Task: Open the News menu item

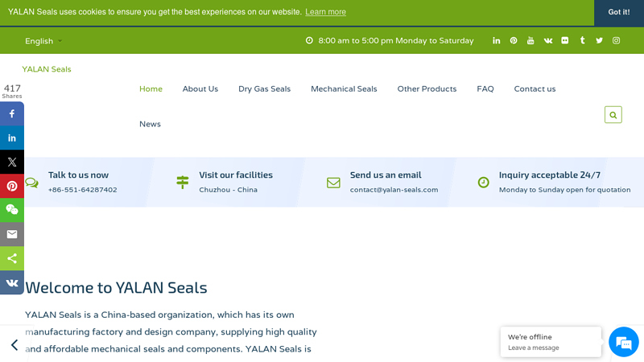Action: pos(150,124)
